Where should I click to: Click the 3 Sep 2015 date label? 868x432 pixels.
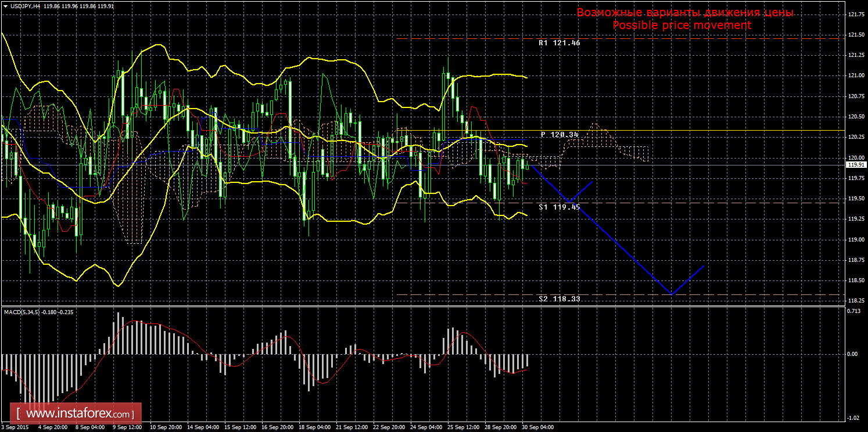(16, 427)
